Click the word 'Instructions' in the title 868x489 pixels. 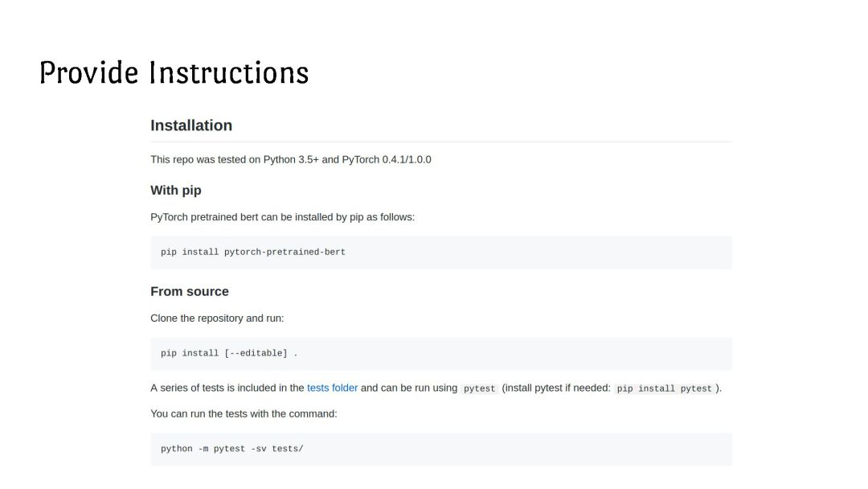pos(229,72)
